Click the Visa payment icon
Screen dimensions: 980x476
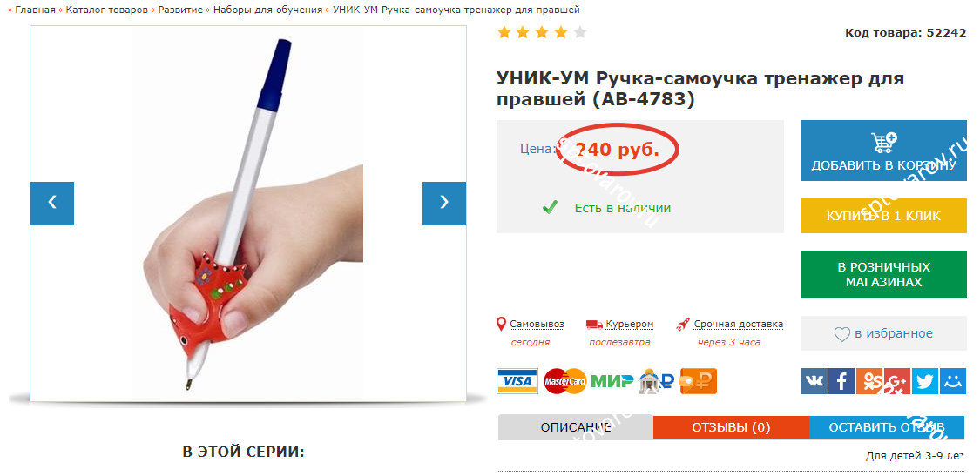point(517,381)
